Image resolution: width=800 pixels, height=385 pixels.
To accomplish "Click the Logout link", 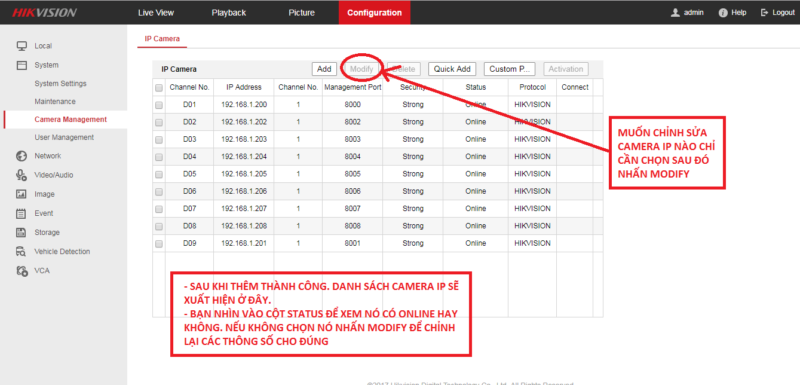I will tap(783, 13).
